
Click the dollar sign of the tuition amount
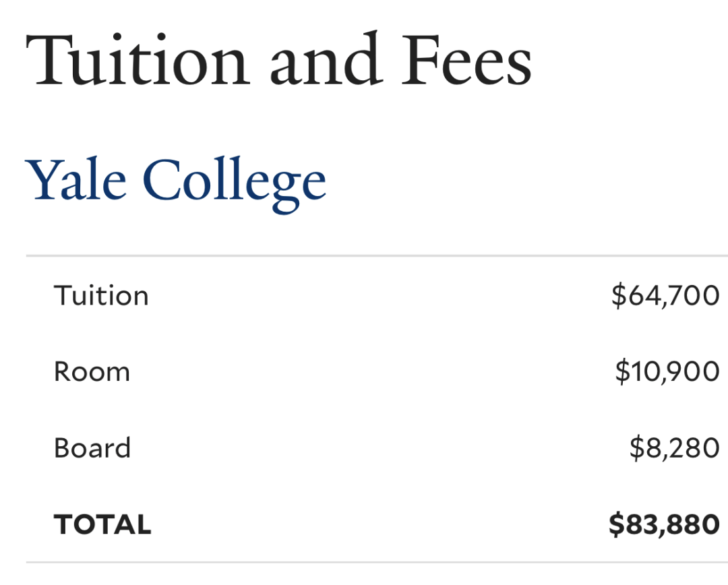tap(619, 295)
